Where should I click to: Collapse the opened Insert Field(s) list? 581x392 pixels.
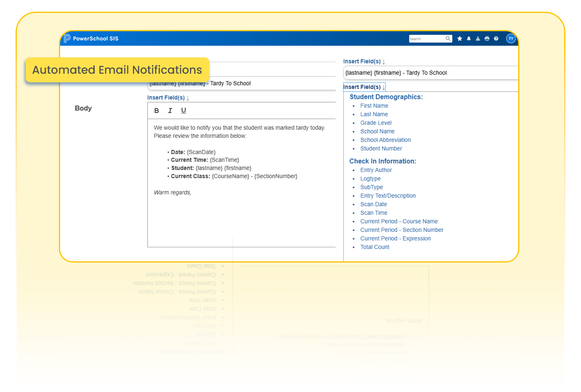364,87
